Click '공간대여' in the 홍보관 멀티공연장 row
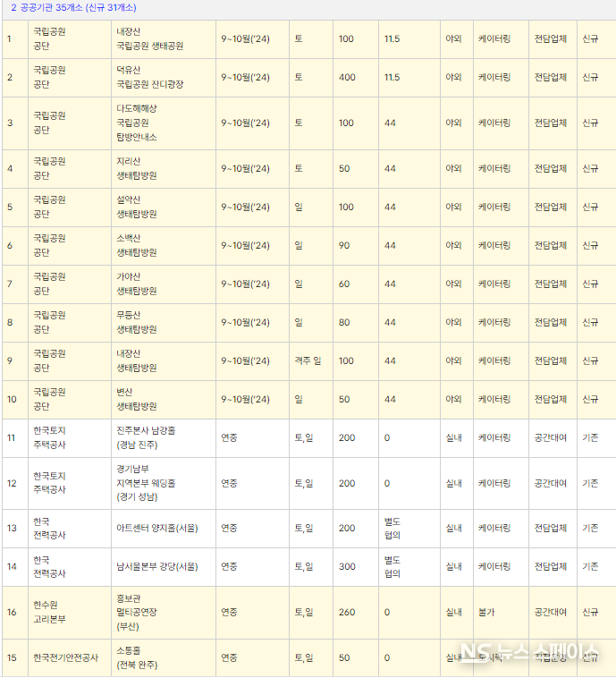The image size is (616, 678). [x=551, y=613]
